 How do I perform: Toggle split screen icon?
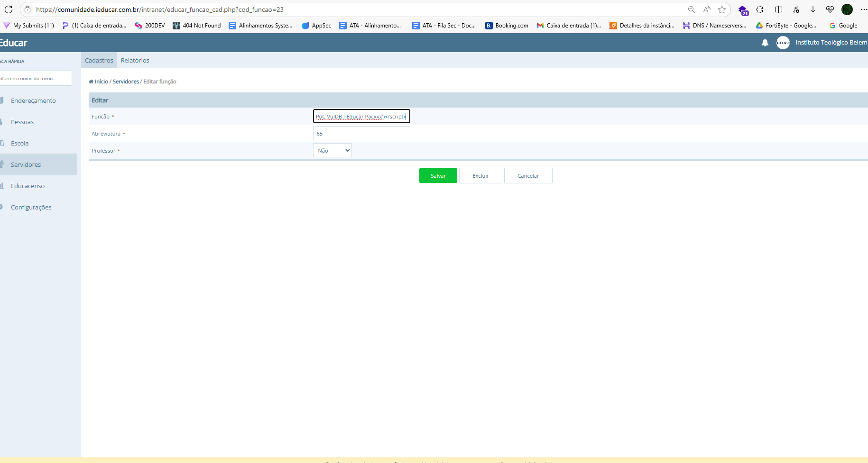tap(778, 9)
